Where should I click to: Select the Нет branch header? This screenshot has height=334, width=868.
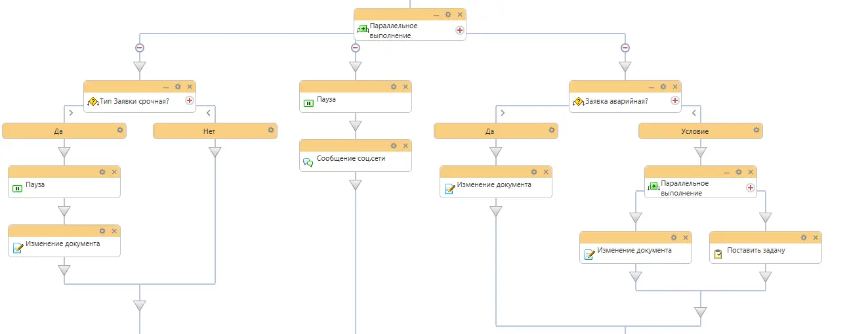215,131
